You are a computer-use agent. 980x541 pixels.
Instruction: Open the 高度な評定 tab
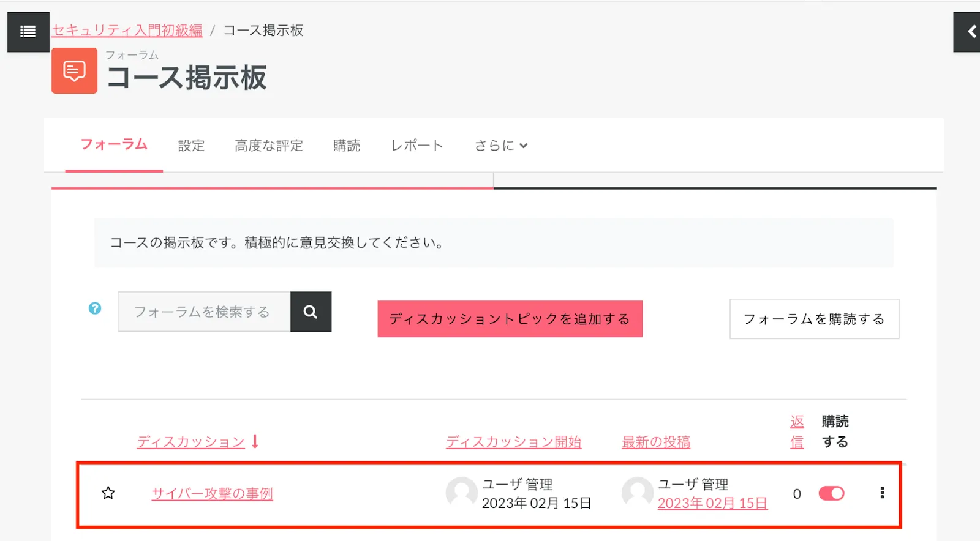269,146
